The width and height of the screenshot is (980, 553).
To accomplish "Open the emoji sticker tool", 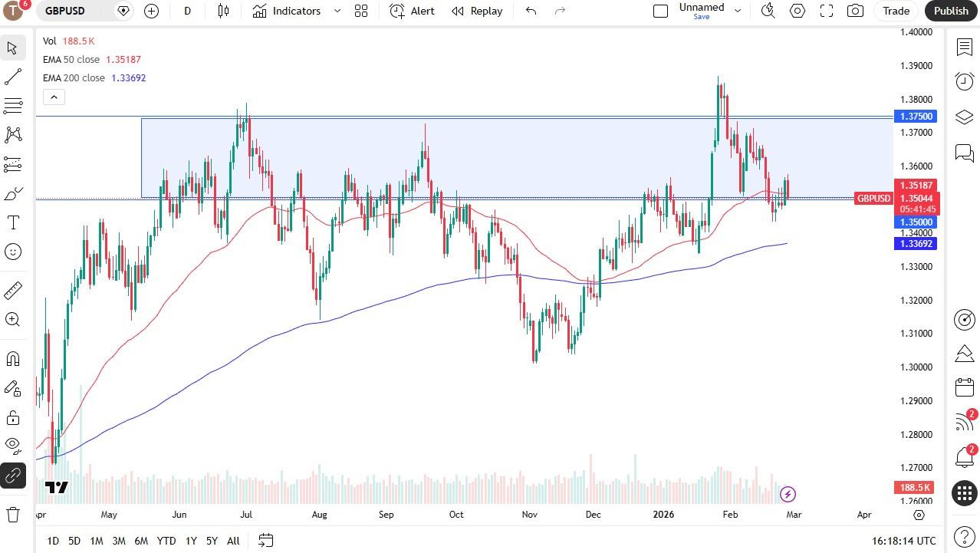I will pos(12,252).
